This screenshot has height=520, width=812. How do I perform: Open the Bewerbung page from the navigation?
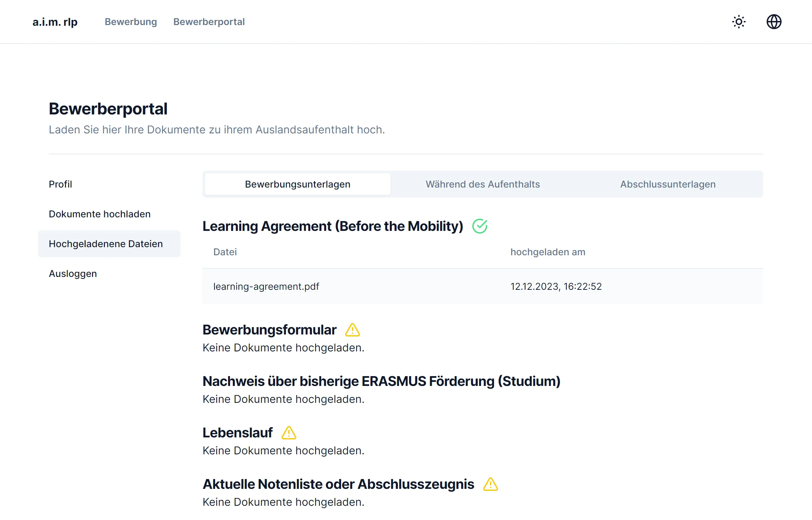point(131,22)
